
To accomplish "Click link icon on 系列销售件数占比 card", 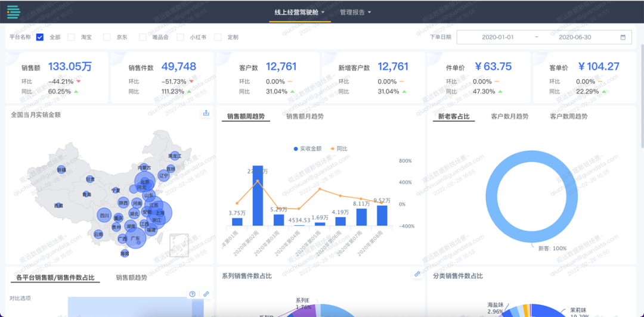I will pos(417,274).
